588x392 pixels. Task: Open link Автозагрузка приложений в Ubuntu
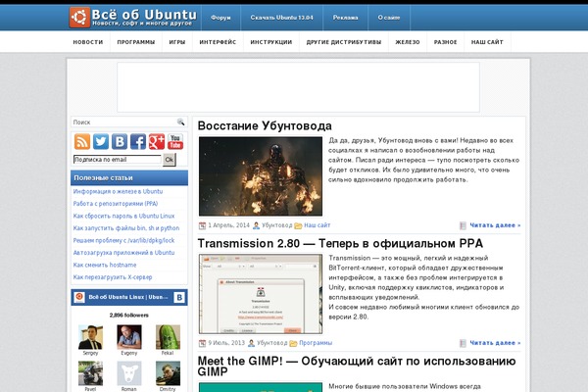123,253
